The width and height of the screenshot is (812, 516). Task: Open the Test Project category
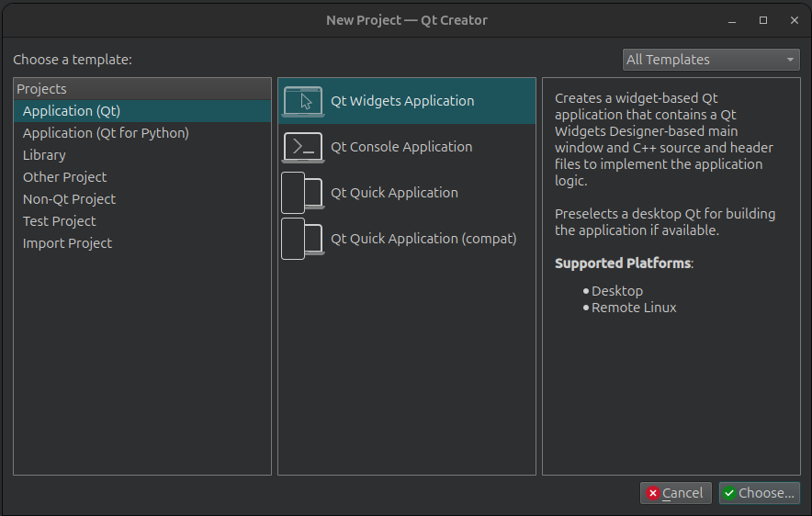point(142,221)
